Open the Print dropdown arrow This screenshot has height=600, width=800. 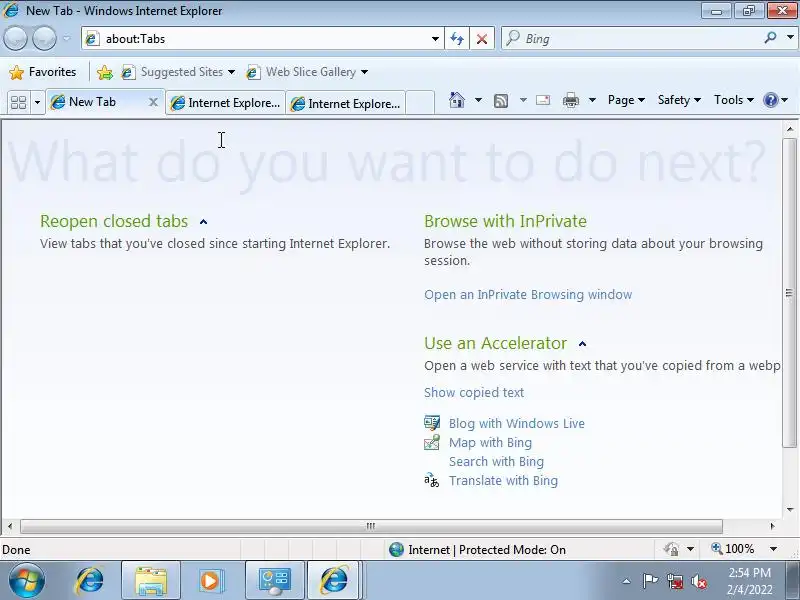[x=592, y=100]
